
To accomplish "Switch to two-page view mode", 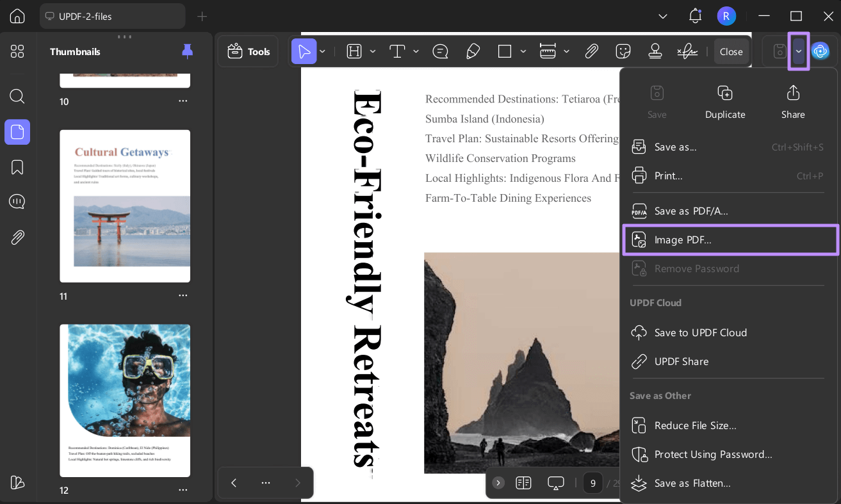I will pos(523,483).
